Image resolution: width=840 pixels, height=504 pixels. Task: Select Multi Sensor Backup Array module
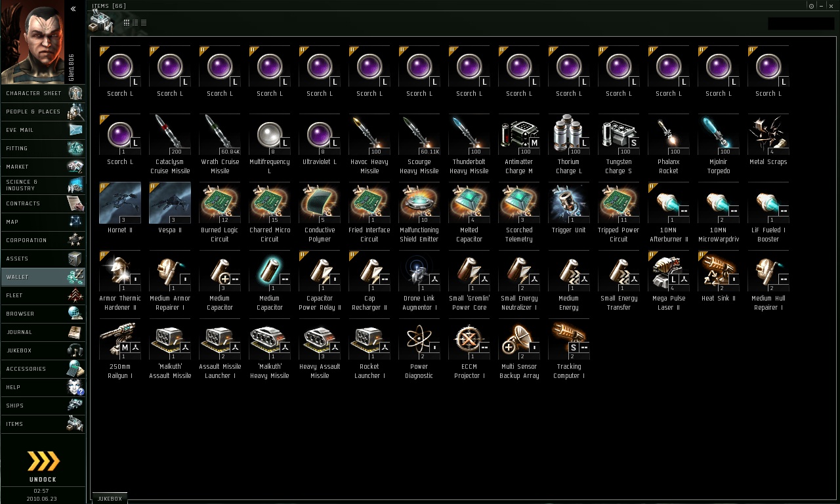pyautogui.click(x=519, y=349)
